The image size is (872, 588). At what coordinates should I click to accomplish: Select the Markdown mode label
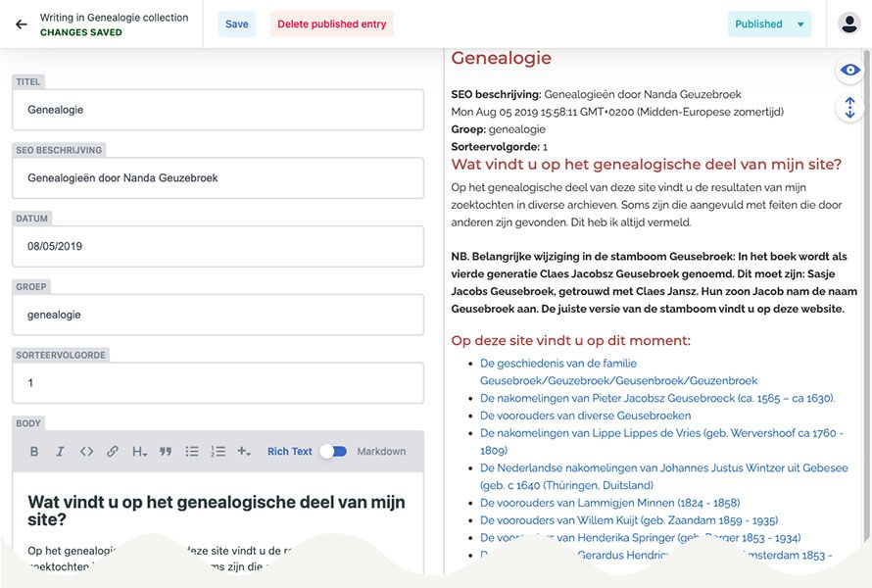(x=381, y=451)
